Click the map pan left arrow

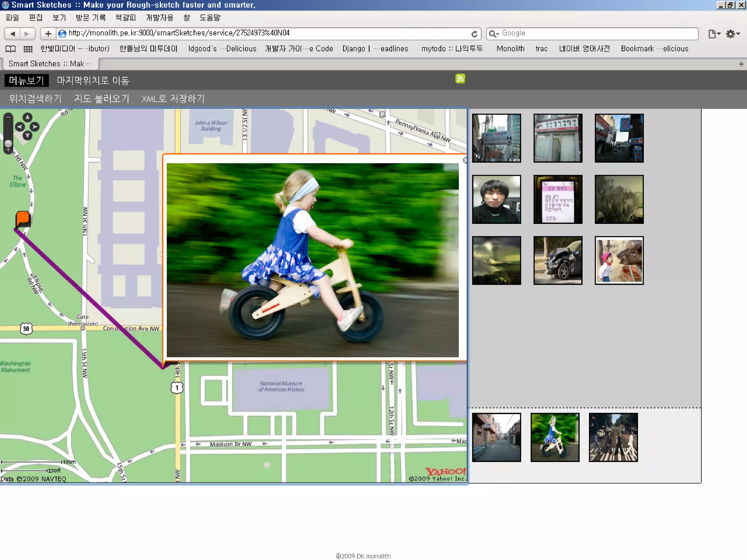[20, 127]
